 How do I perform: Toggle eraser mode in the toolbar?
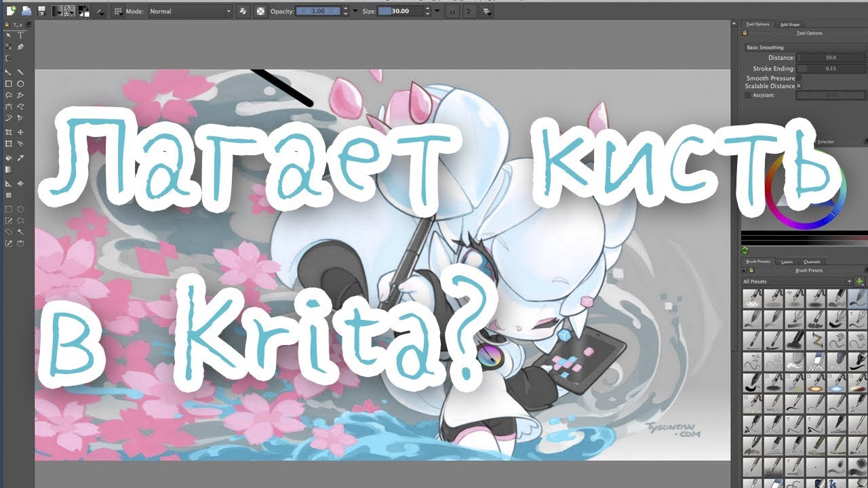[x=243, y=12]
